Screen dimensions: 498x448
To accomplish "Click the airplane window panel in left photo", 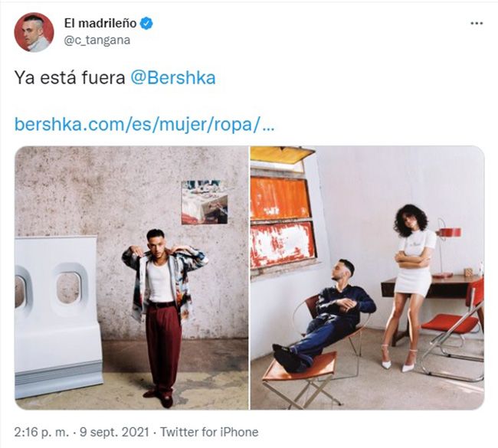I will coord(57,316).
